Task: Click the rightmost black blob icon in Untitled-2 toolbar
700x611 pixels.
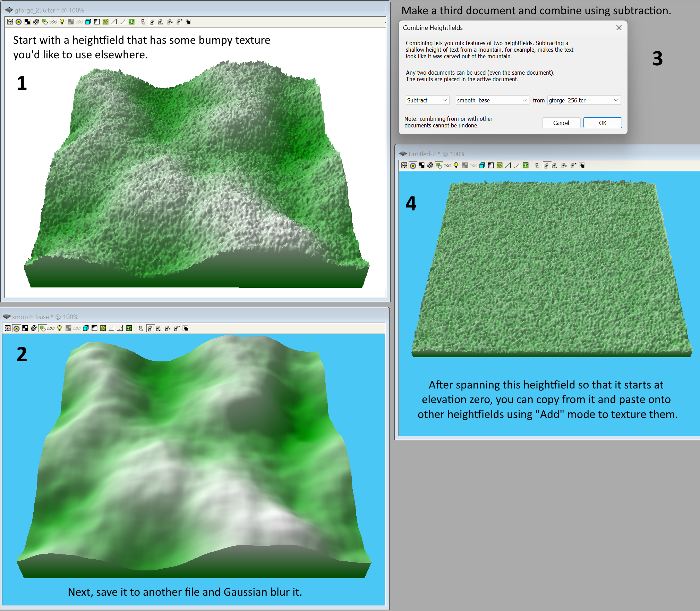Action: 582,166
